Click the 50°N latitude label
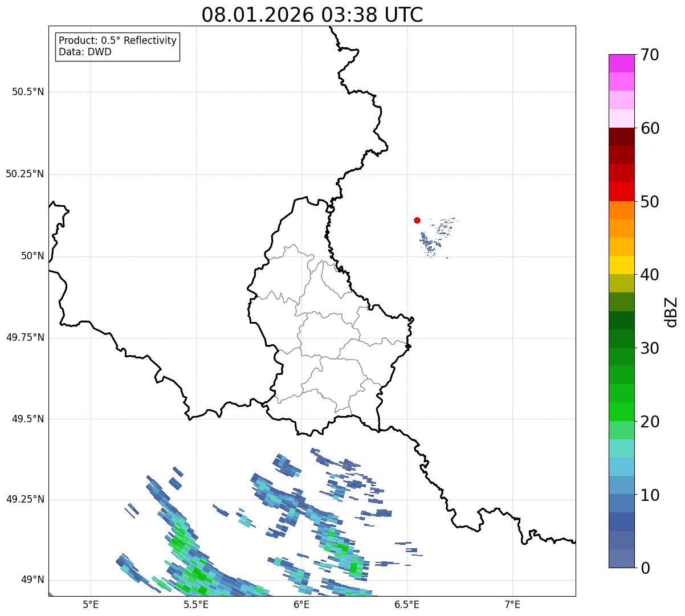 point(32,256)
